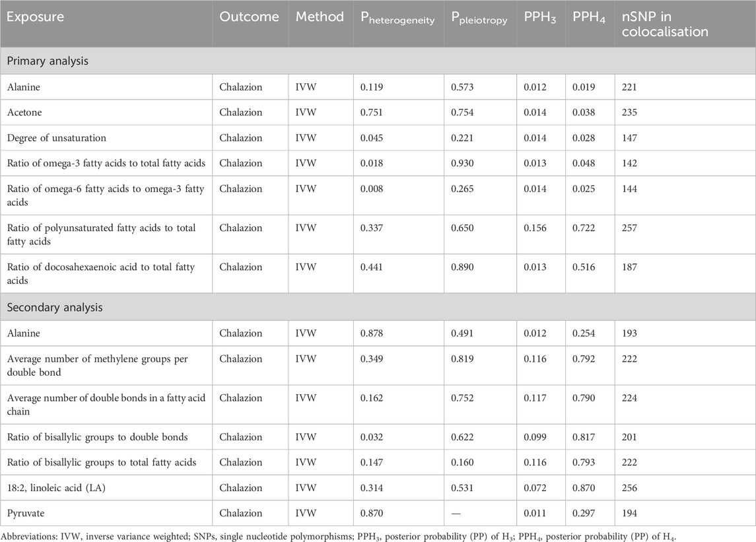Click PPH3 value 0.011
The width and height of the screenshot is (756, 542).
point(535,514)
